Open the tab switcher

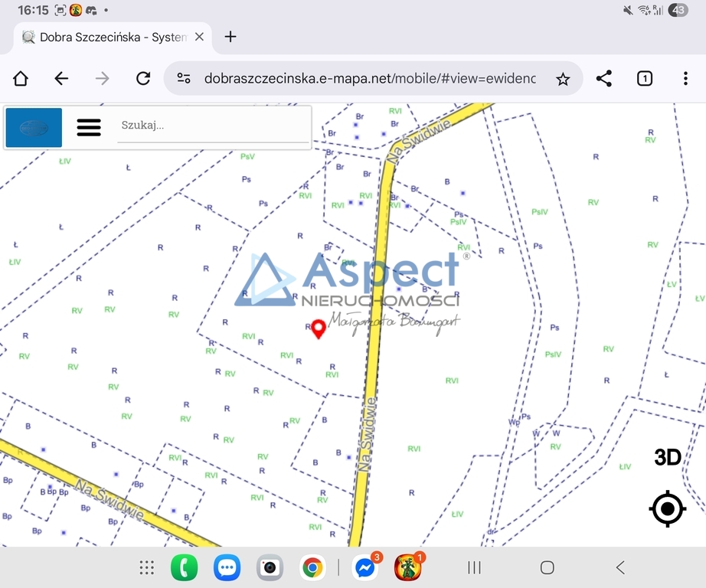(x=645, y=79)
